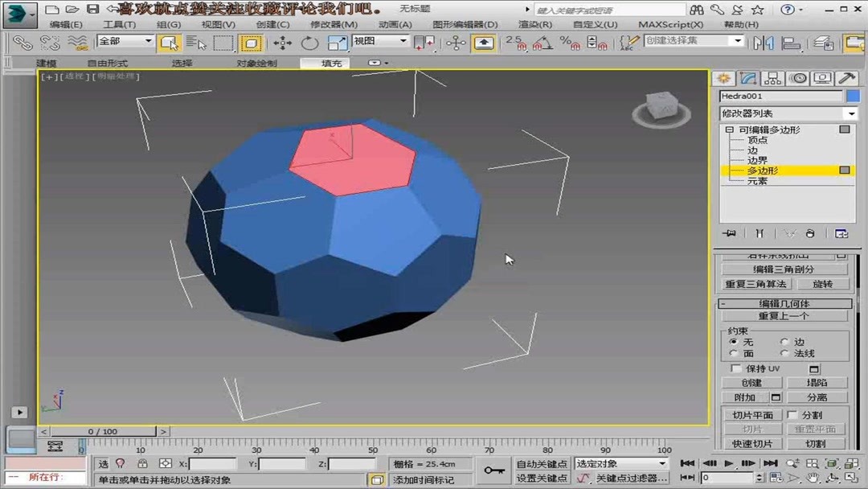Screen dimensions: 868x489
Task: Activate the Select and Scale tool
Action: [x=338, y=43]
